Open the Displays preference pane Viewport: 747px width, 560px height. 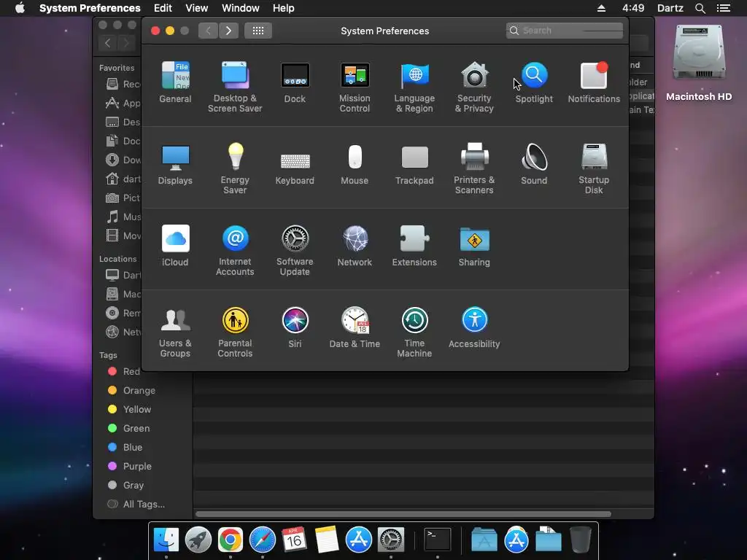[175, 164]
